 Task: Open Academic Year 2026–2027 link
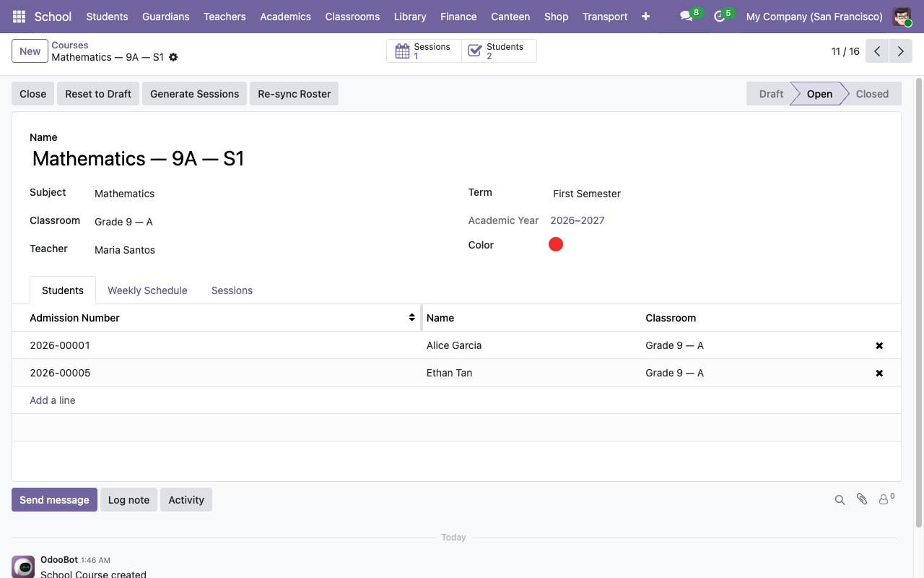577,220
